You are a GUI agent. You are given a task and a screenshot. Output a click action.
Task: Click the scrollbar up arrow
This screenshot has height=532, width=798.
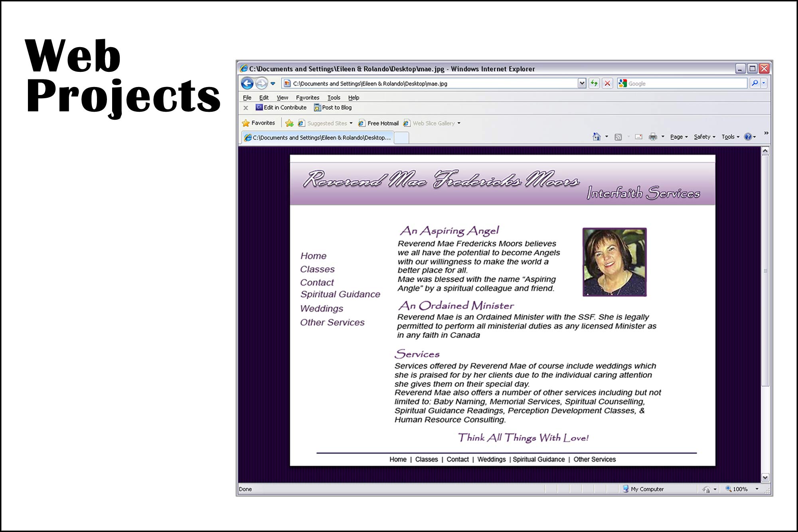[765, 151]
